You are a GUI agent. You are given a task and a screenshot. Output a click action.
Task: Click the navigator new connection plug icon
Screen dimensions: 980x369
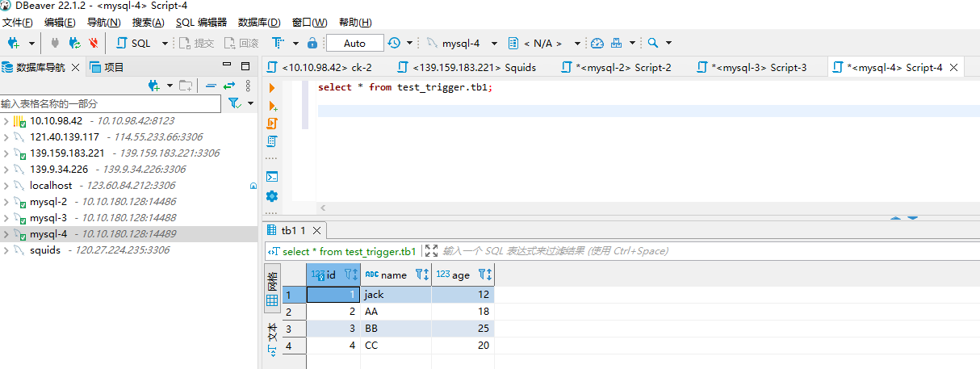(154, 86)
